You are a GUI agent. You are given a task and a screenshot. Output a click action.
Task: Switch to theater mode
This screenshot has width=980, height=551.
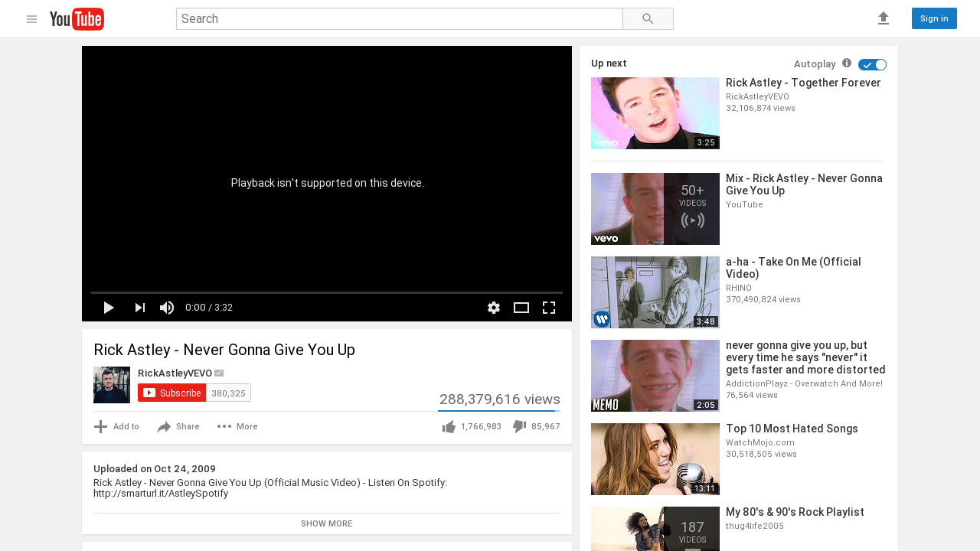pos(521,308)
